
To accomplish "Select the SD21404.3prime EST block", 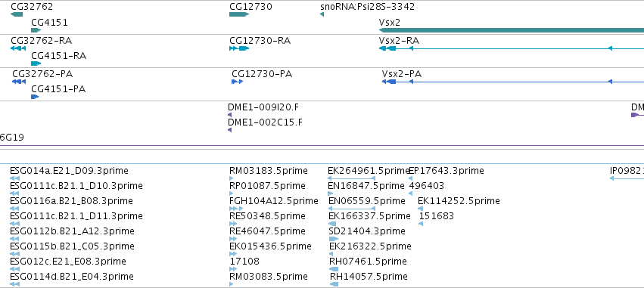I will pos(334,239).
